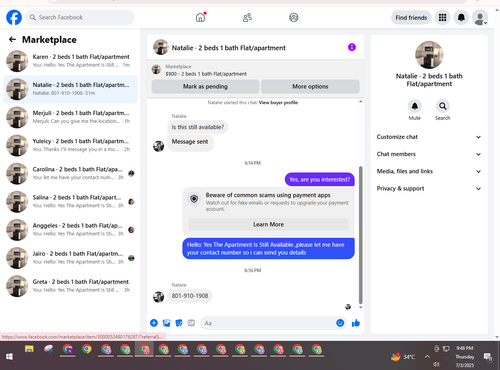Show hidden tray icons chevron
500x370 pixels.
[x=427, y=357]
